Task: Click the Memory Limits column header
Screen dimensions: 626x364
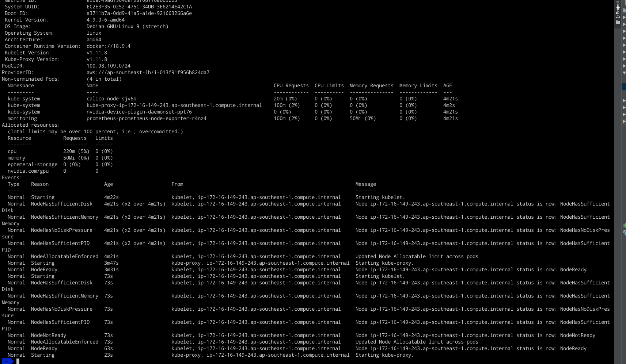Action: click(418, 85)
